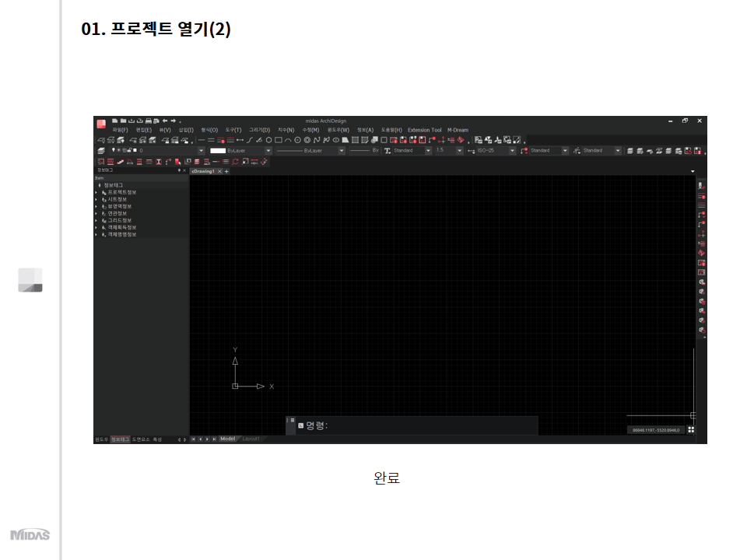
Task: Click the coordinates readout 86846.1197
Action: tap(656, 430)
